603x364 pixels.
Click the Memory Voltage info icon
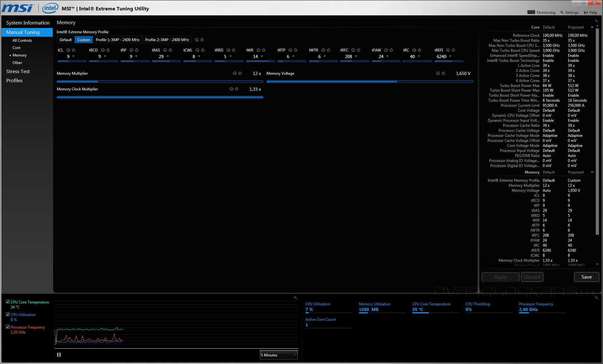pos(438,73)
